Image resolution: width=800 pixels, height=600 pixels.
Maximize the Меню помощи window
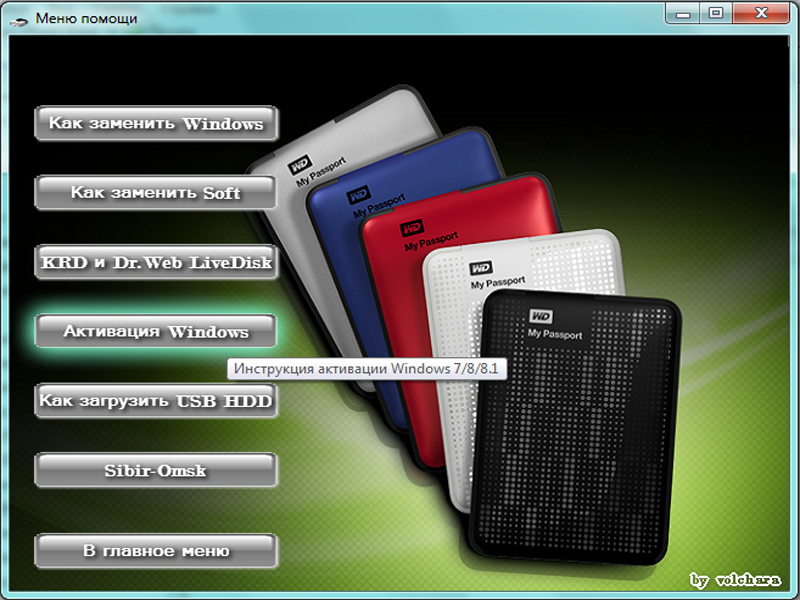716,13
